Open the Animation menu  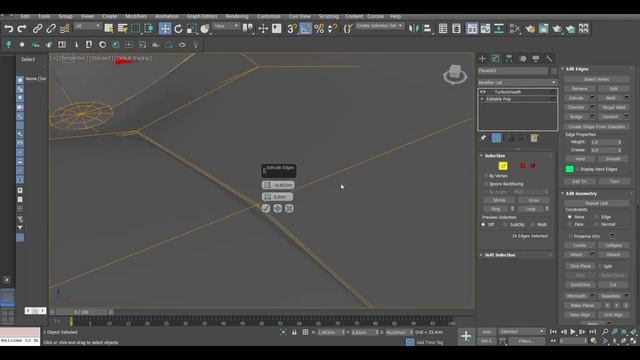click(167, 16)
